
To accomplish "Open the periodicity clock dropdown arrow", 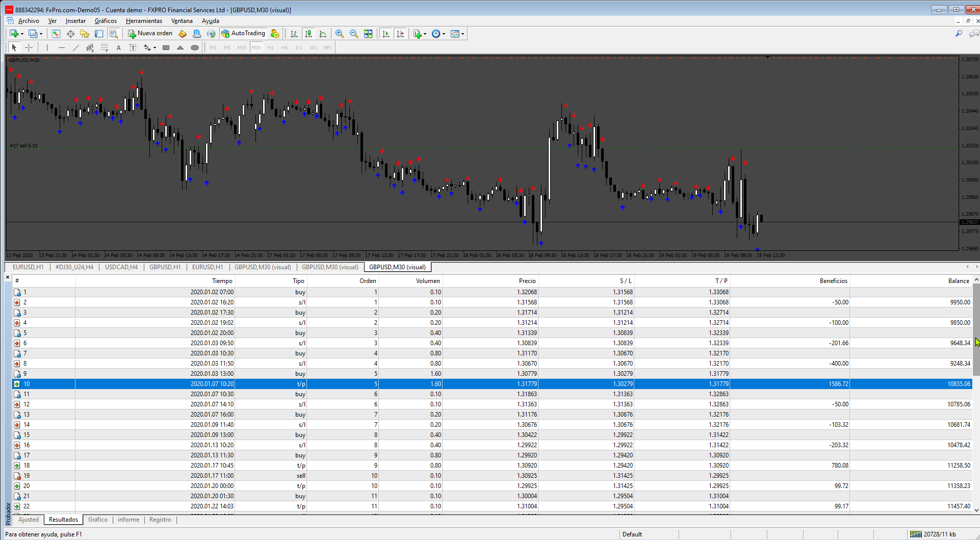I will 444,34.
